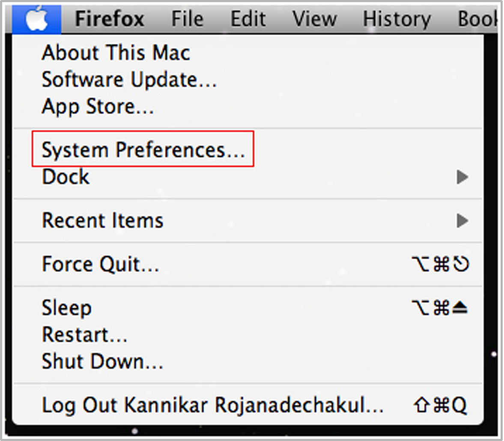Open the Firefox application menu
The width and height of the screenshot is (504, 441).
pos(110,20)
